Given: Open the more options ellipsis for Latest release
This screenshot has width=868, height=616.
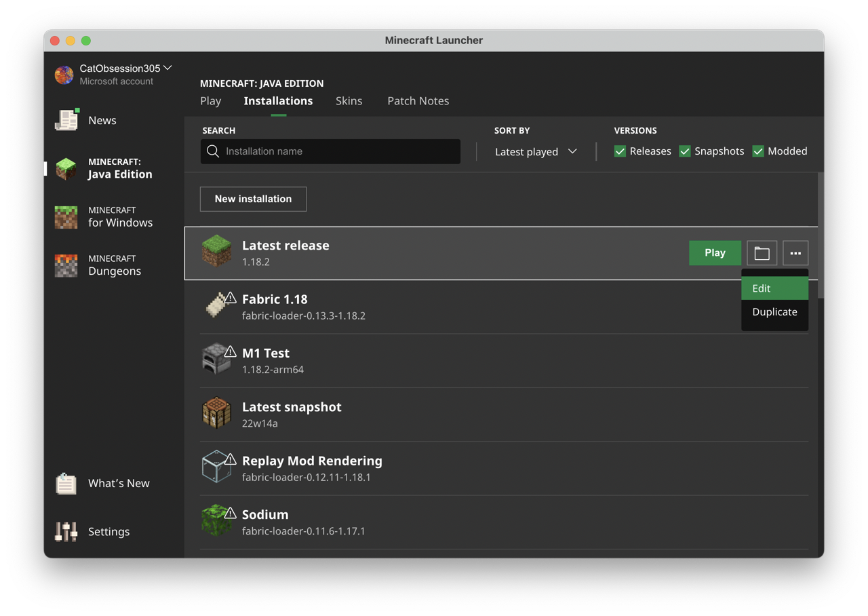Looking at the screenshot, I should click(795, 252).
